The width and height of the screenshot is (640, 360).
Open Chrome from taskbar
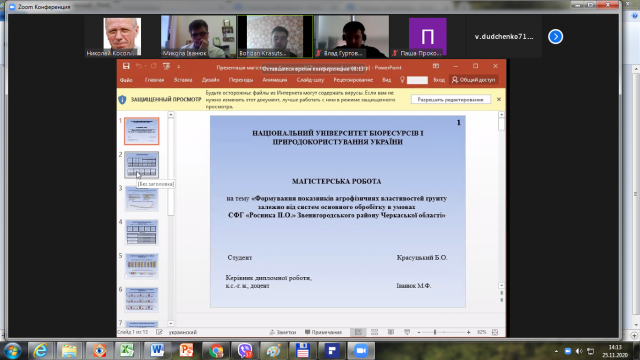click(x=216, y=351)
